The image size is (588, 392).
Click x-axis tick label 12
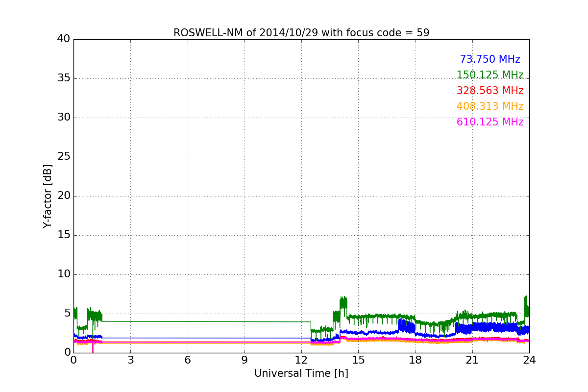coord(301,360)
